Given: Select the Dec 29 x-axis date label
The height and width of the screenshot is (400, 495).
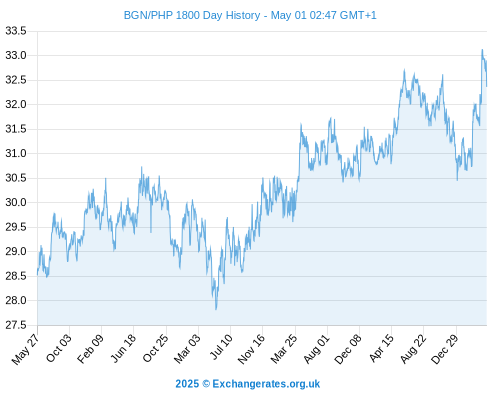Looking at the screenshot, I should pos(445,349).
